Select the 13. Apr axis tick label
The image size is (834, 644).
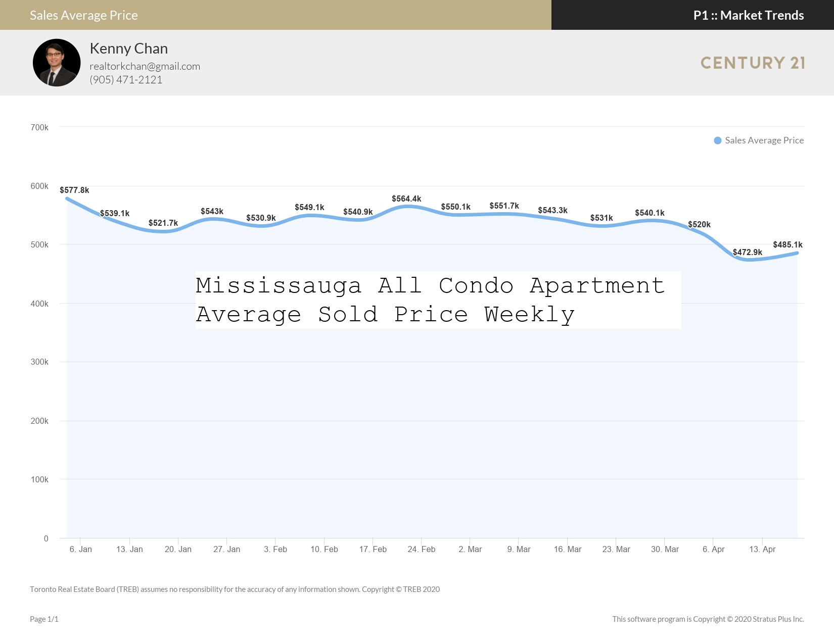(x=762, y=549)
